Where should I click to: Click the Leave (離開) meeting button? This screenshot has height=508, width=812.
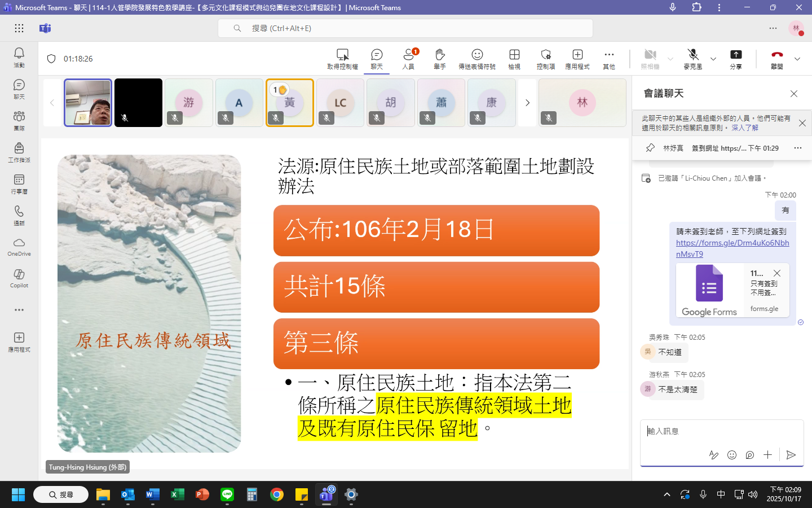tap(777, 58)
